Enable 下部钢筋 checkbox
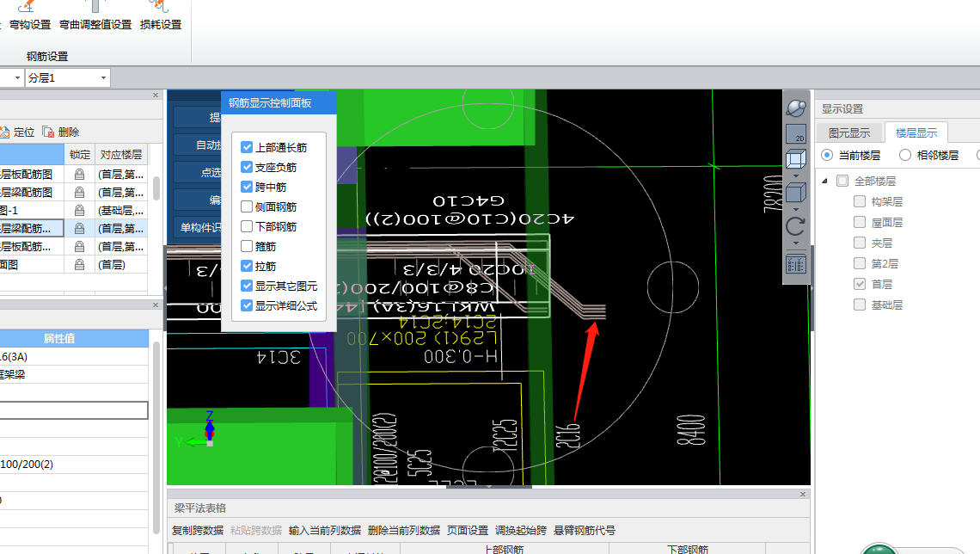980x554 pixels. point(247,225)
